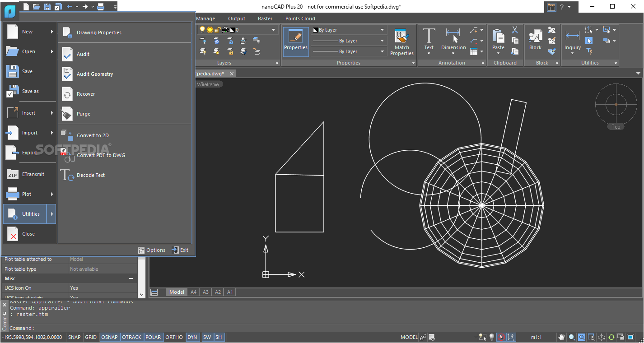Click the freeze layer snowflake icon
This screenshot has width=644, height=343.
(x=216, y=41)
